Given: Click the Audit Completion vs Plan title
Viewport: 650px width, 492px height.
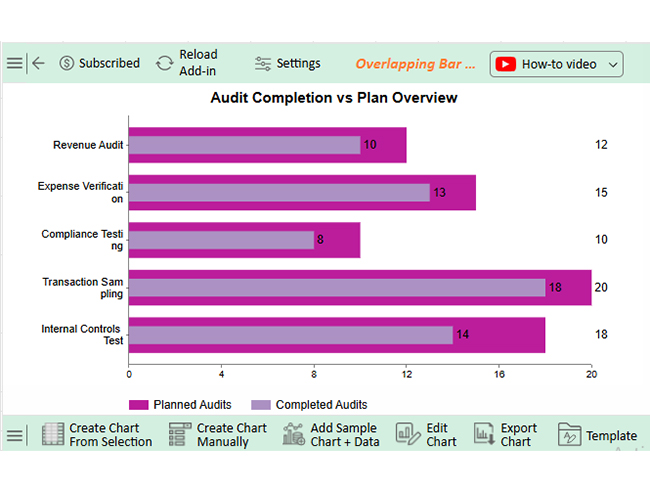Looking at the screenshot, I should (334, 98).
